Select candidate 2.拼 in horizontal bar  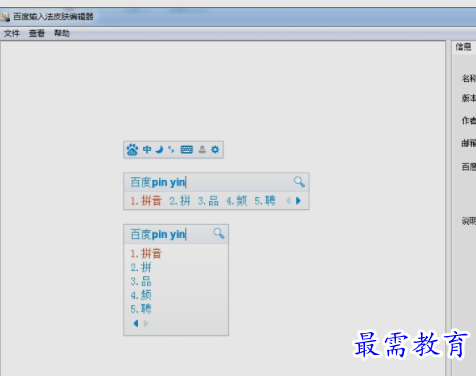coord(180,201)
